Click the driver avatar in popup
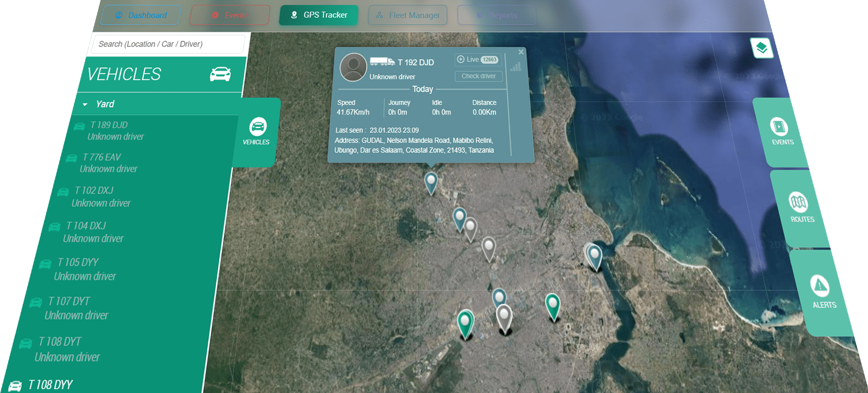The width and height of the screenshot is (868, 393). coord(353,67)
